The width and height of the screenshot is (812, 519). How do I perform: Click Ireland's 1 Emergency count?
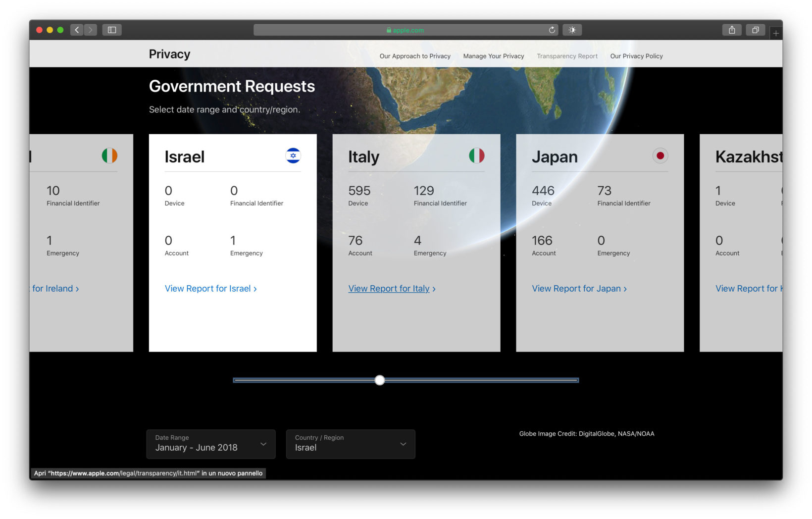coord(49,241)
